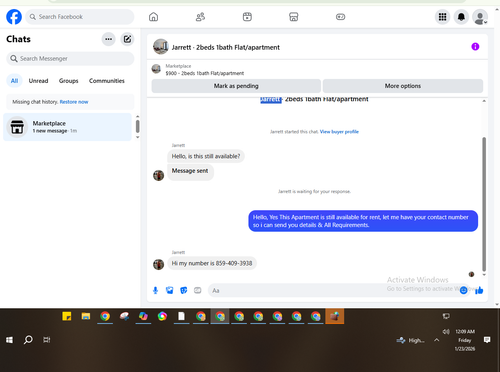Click Jarrett's avatar beside phone number message
500x372 pixels.
tap(158, 264)
